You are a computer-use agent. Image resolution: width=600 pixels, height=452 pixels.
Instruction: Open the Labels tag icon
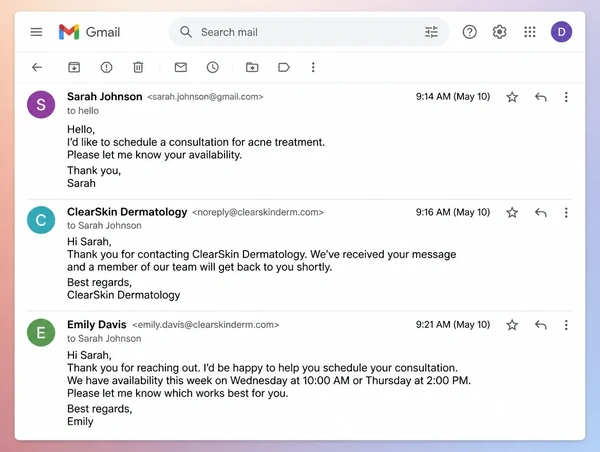[284, 67]
